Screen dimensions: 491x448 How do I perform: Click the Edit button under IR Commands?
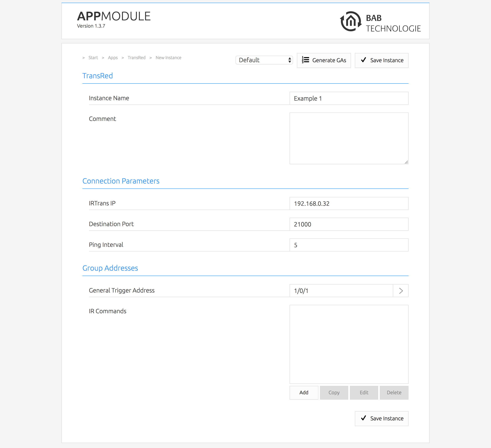click(364, 392)
